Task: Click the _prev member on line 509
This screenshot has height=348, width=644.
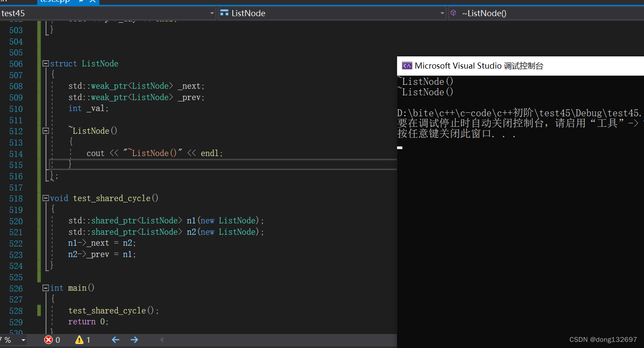Action: tap(190, 97)
